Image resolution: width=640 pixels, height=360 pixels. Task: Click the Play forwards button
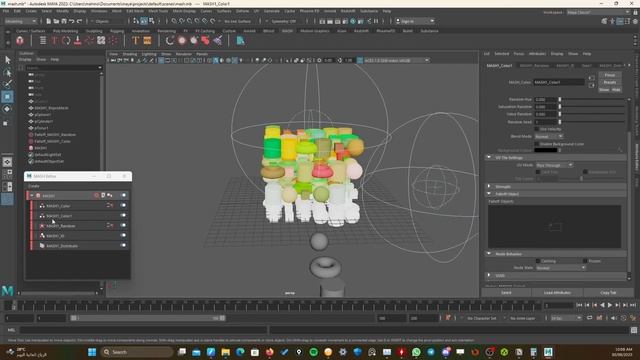(x=610, y=305)
